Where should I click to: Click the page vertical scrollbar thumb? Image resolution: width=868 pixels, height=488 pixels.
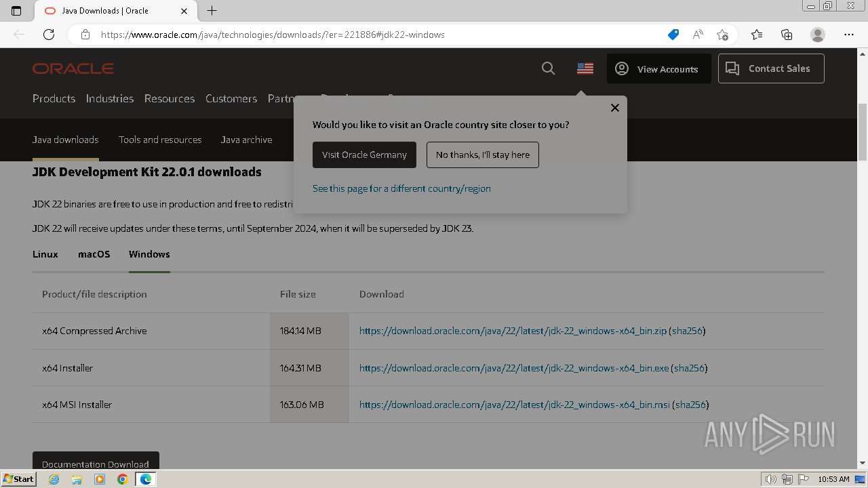click(x=863, y=132)
